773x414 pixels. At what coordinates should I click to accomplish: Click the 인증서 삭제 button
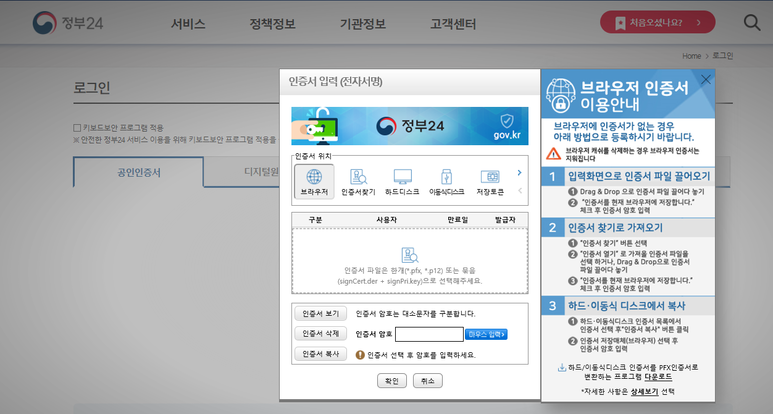(320, 334)
